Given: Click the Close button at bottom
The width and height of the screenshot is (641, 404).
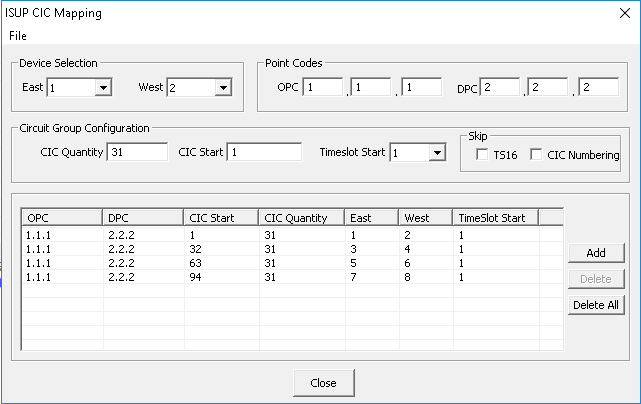Looking at the screenshot, I should point(323,383).
